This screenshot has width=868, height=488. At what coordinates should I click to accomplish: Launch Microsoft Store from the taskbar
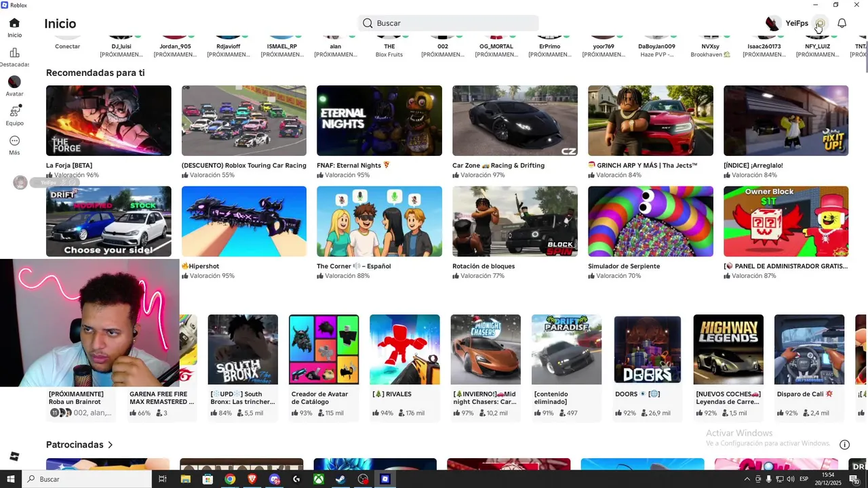tap(208, 479)
